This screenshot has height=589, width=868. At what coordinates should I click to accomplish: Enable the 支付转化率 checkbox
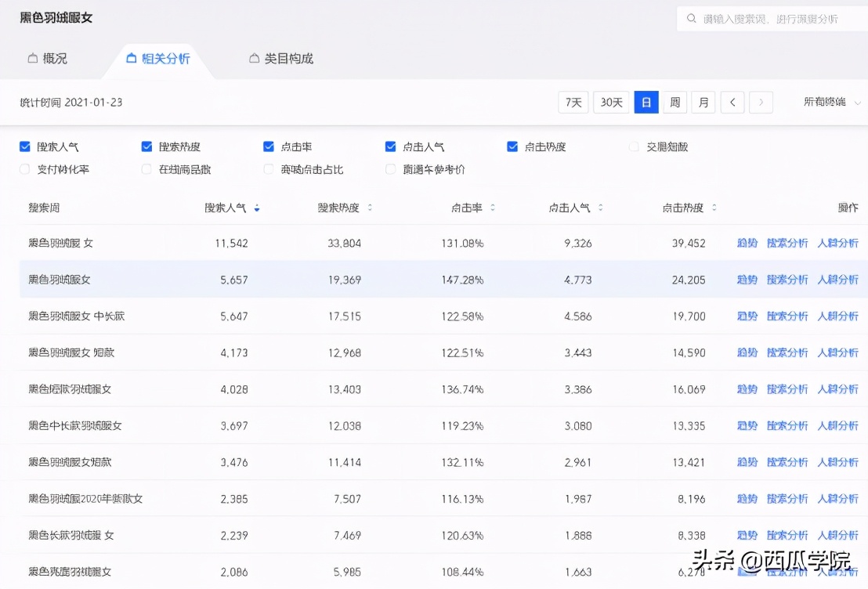pyautogui.click(x=24, y=169)
